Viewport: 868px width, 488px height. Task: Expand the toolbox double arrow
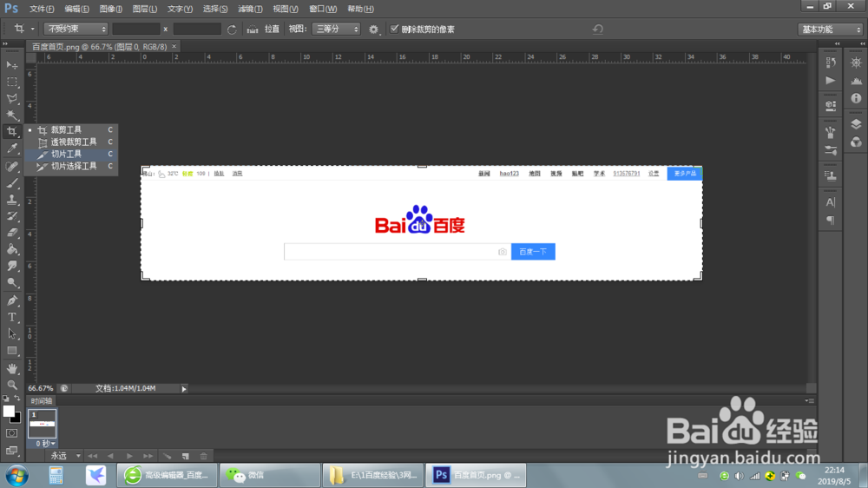pos(5,43)
